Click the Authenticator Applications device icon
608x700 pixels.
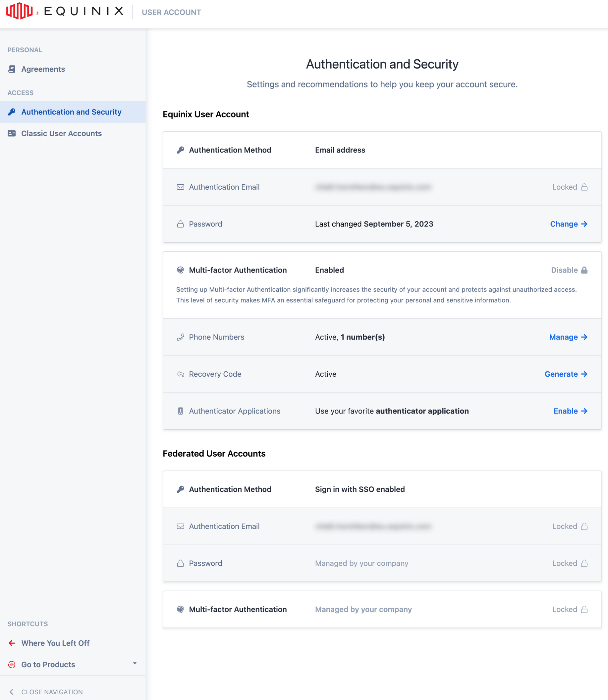(x=181, y=411)
